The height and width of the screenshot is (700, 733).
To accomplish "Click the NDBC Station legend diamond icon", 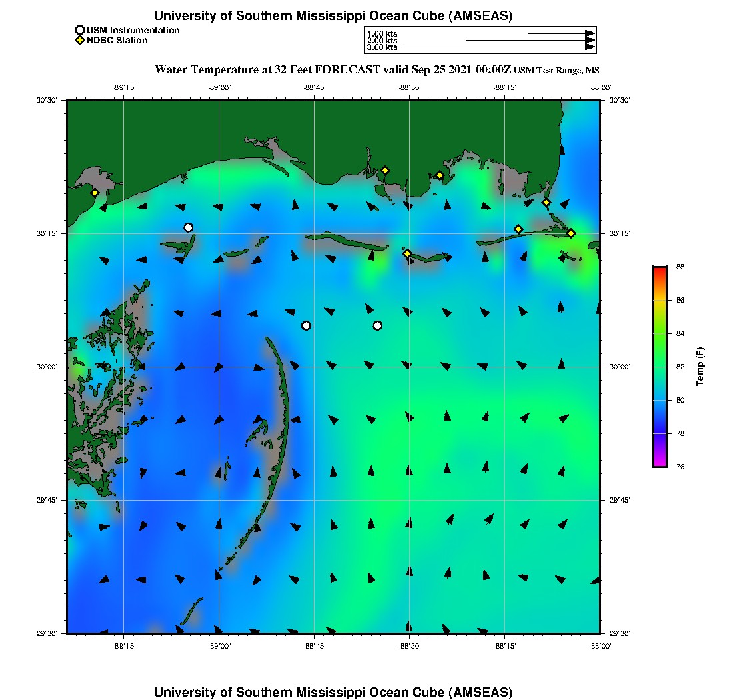I will (x=80, y=41).
